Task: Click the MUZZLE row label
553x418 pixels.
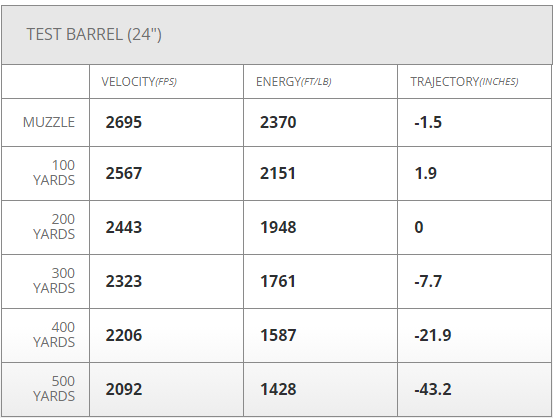Action: (x=49, y=122)
